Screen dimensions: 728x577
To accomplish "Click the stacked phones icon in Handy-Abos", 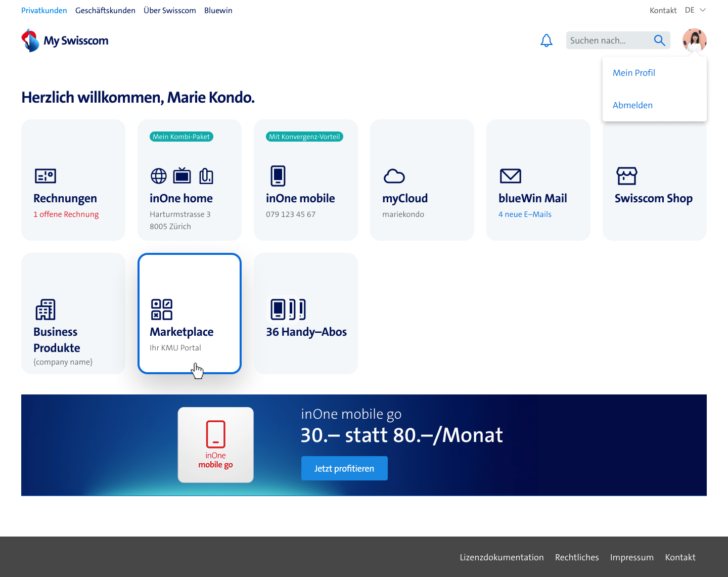I will (x=288, y=309).
